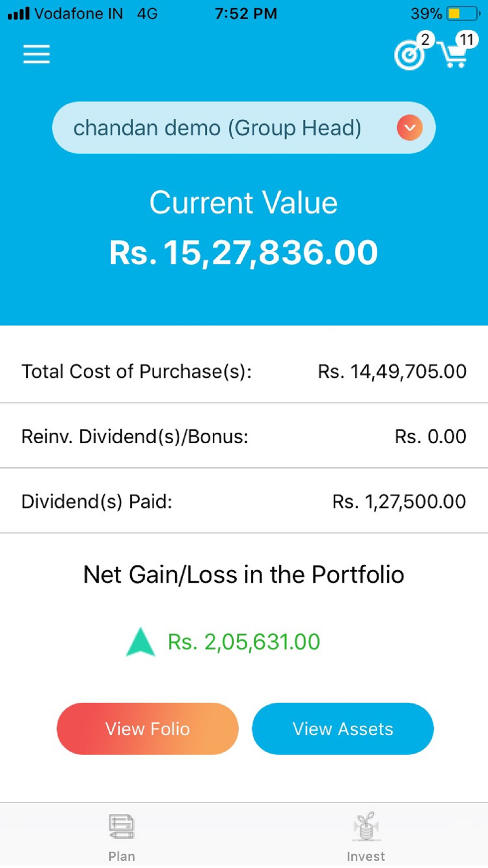Tap the Current Value amount

click(244, 253)
